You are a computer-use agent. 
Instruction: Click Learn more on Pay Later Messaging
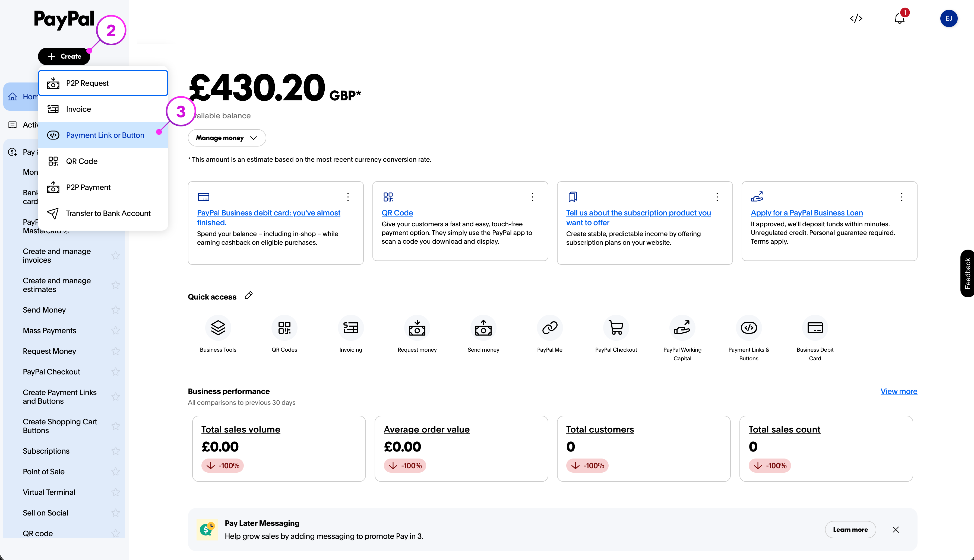pos(850,530)
